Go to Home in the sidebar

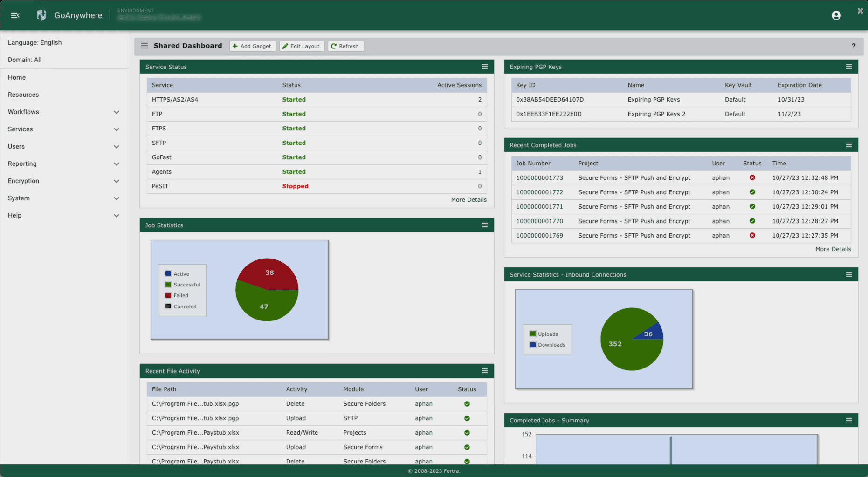click(17, 77)
